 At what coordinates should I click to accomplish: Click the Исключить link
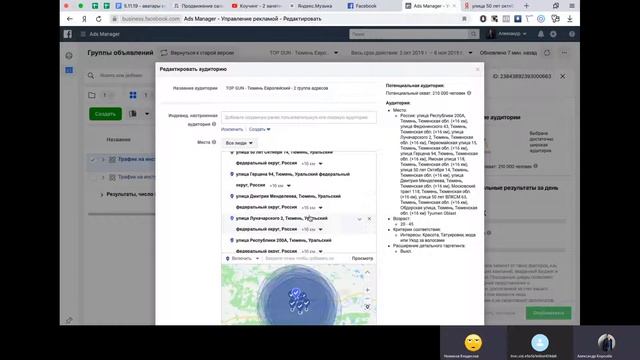tap(232, 129)
